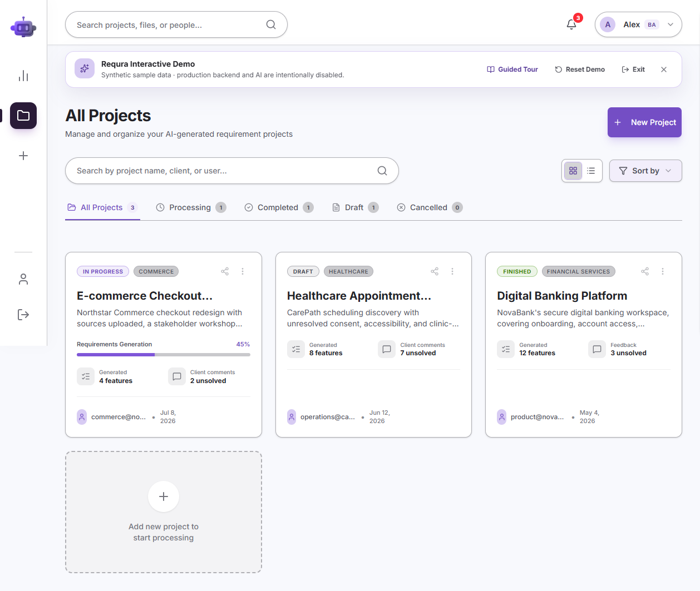
Task: Open Healthcare Appointment card options menu
Action: (x=452, y=271)
